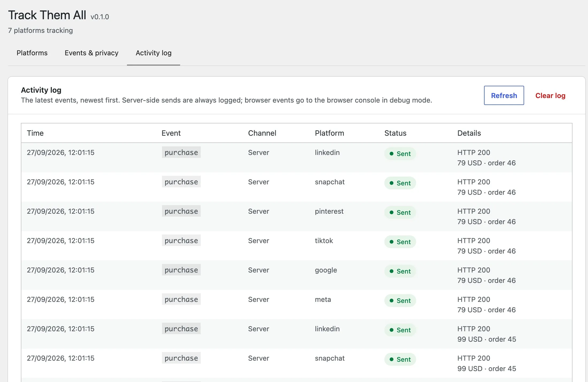Click timestamp in the google row
The width and height of the screenshot is (588, 382).
tap(61, 270)
